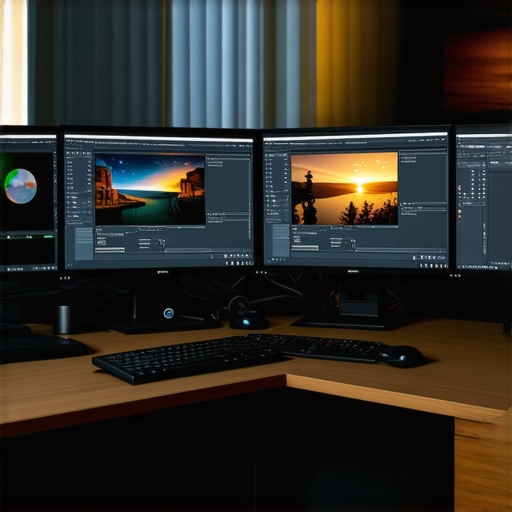Click the globe image on the far-left monitor

(x=20, y=186)
